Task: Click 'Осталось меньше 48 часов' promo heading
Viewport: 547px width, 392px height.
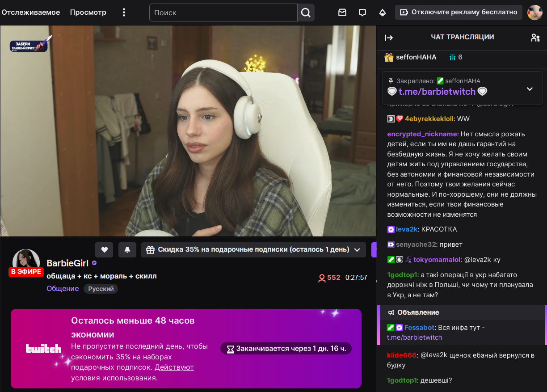Action: [x=133, y=328]
